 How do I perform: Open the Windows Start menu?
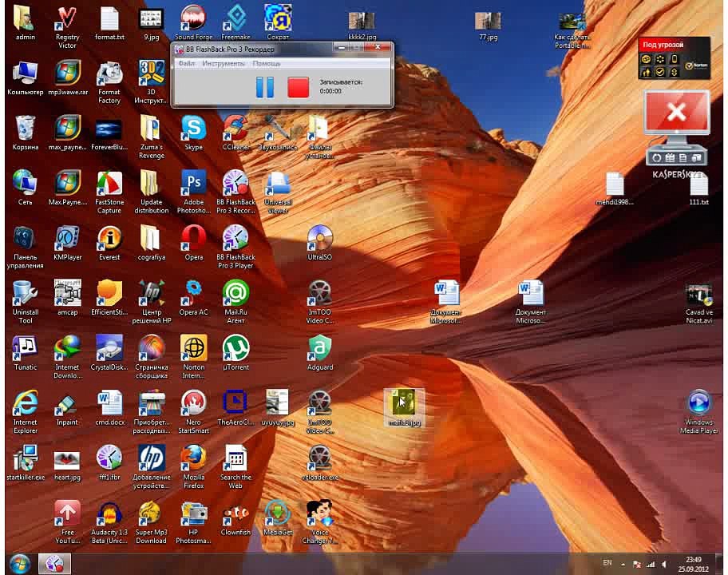point(19,563)
